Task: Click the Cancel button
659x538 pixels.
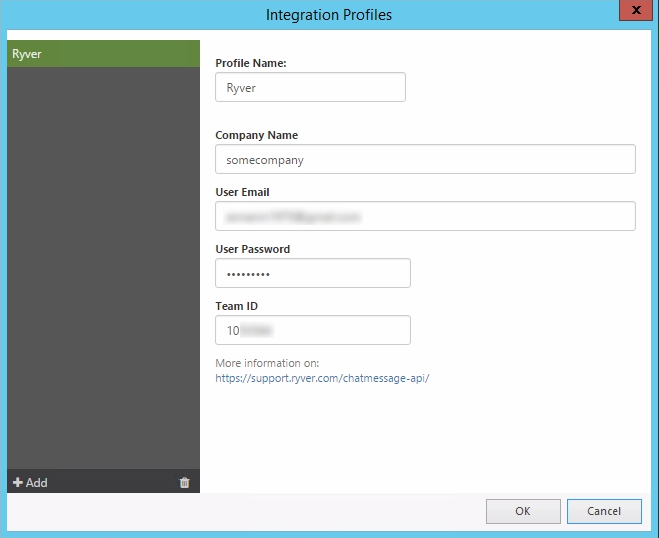Action: (604, 511)
